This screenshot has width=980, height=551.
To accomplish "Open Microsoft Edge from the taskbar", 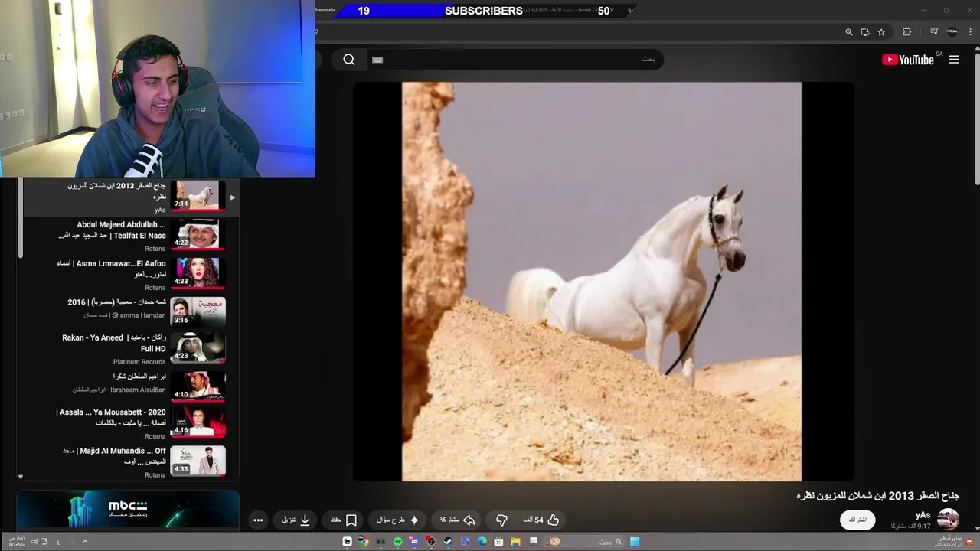I will point(482,542).
